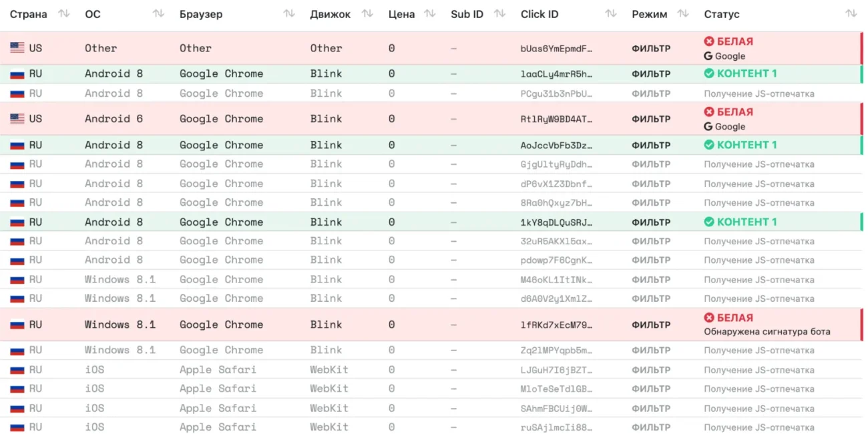Click Обнаружена сигнатура бота status text
The height and width of the screenshot is (434, 868).
point(767,331)
